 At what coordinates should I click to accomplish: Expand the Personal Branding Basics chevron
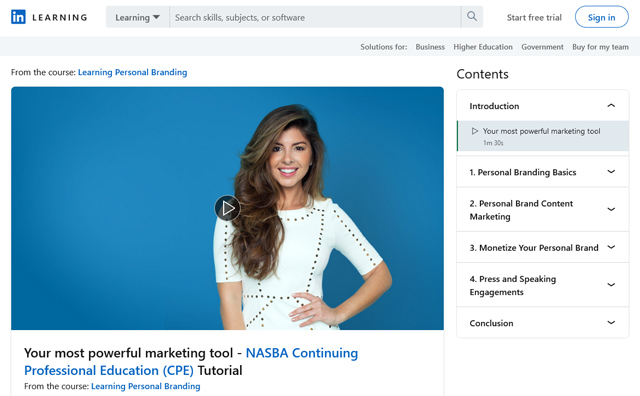(x=611, y=172)
